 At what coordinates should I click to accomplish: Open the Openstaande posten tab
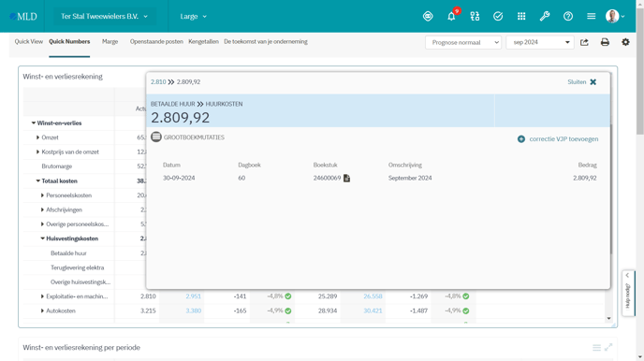(156, 41)
